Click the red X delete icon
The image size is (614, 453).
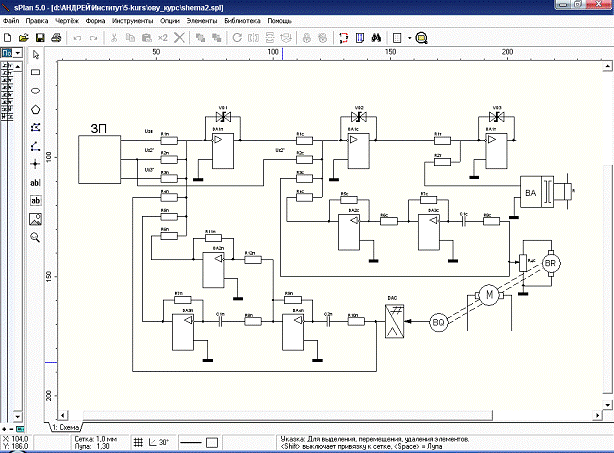[178, 37]
